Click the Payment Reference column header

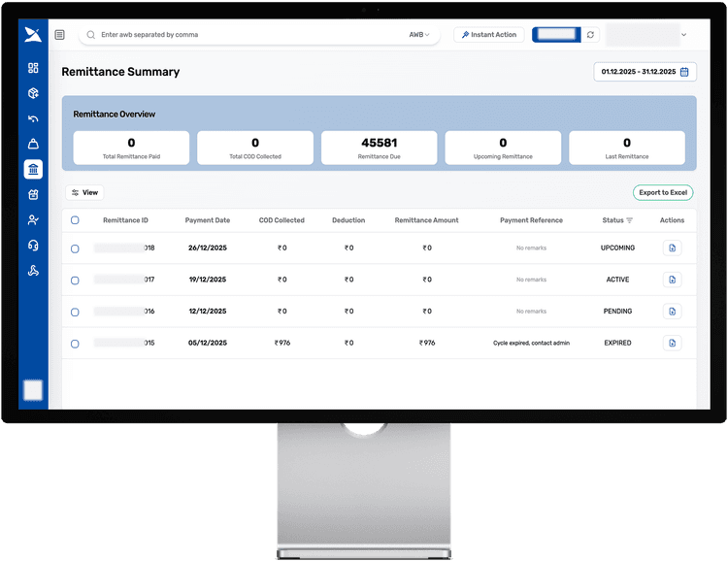[x=532, y=220]
